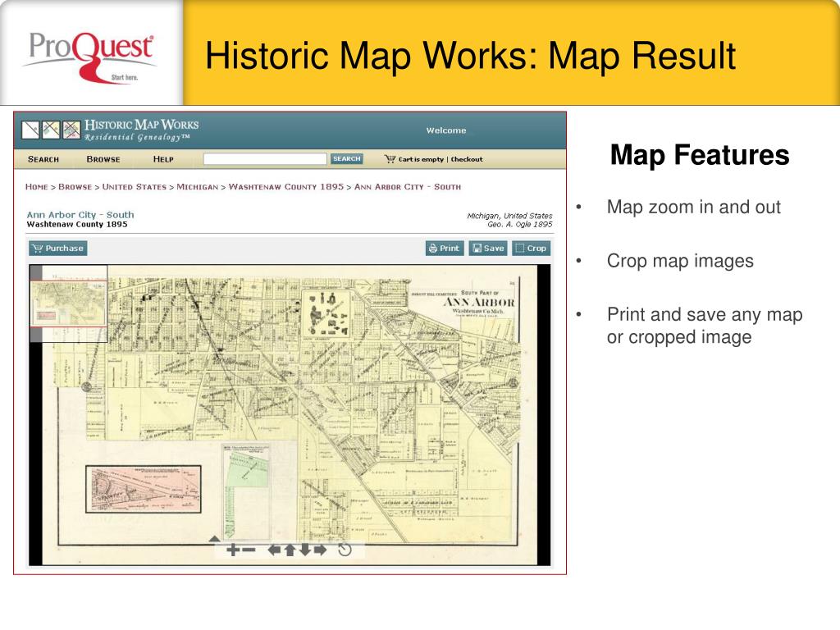The width and height of the screenshot is (840, 630).
Task: Purchase this map
Action: (x=58, y=248)
